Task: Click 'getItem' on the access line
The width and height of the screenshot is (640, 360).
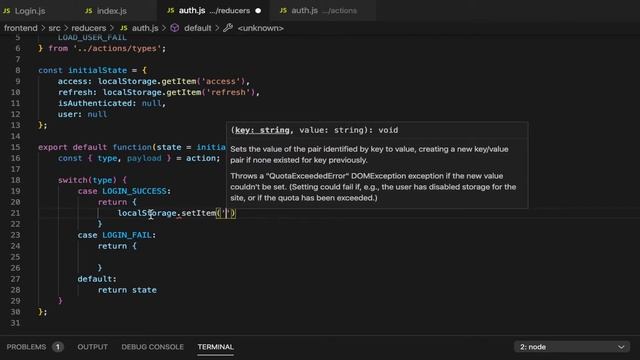Action: (179, 81)
